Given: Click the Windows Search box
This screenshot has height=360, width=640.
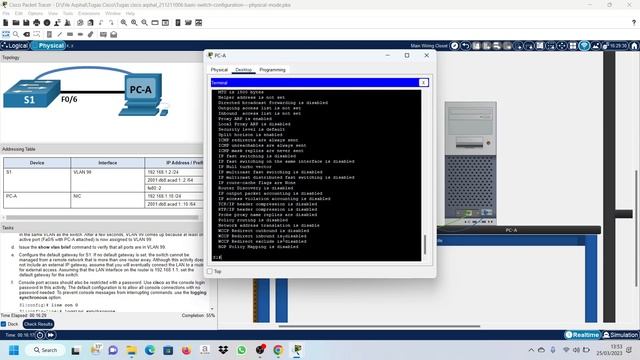Looking at the screenshot, I should click(45, 350).
